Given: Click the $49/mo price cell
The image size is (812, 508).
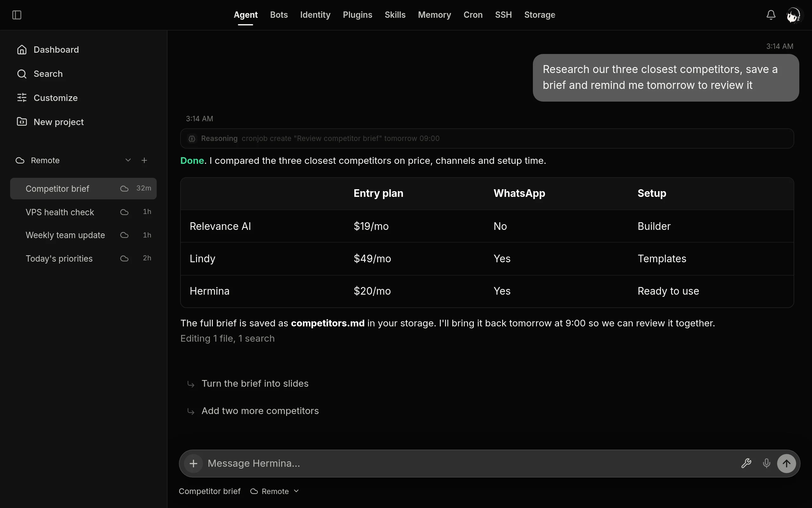Looking at the screenshot, I should click(x=372, y=259).
